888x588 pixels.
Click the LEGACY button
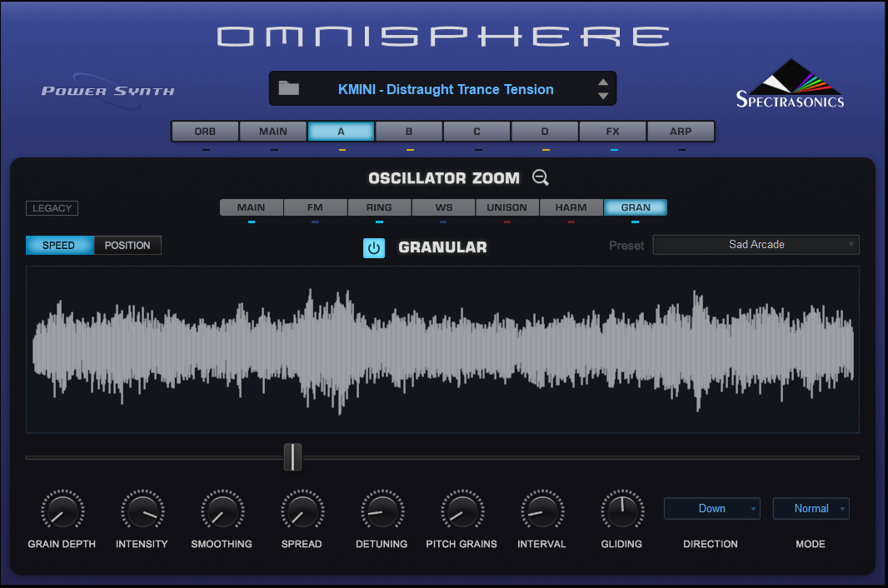coord(52,208)
